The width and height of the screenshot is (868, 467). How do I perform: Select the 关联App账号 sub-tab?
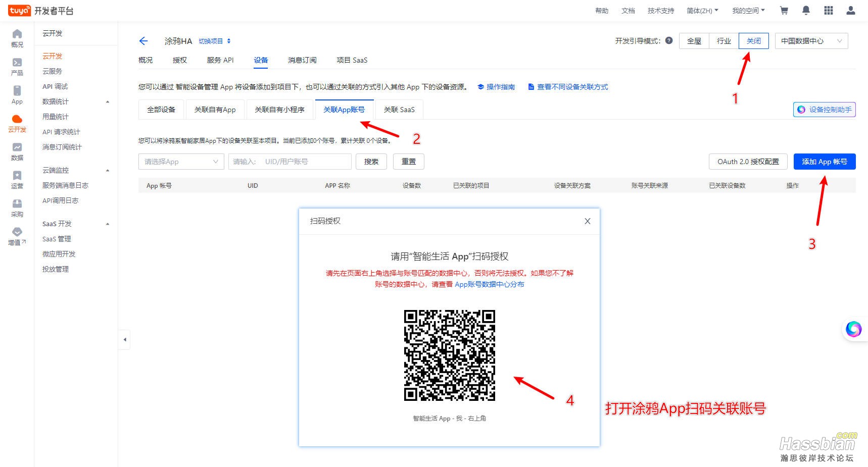(x=344, y=110)
